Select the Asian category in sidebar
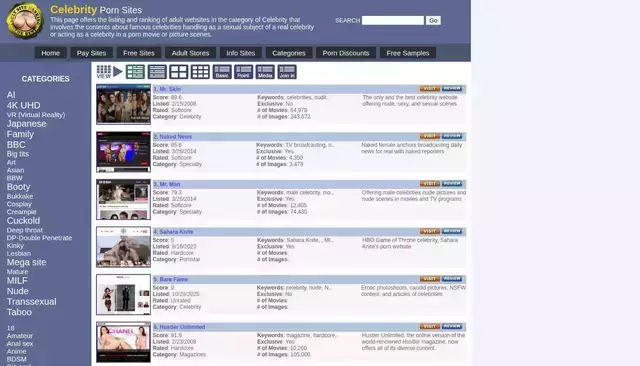This screenshot has width=640, height=366. (15, 170)
